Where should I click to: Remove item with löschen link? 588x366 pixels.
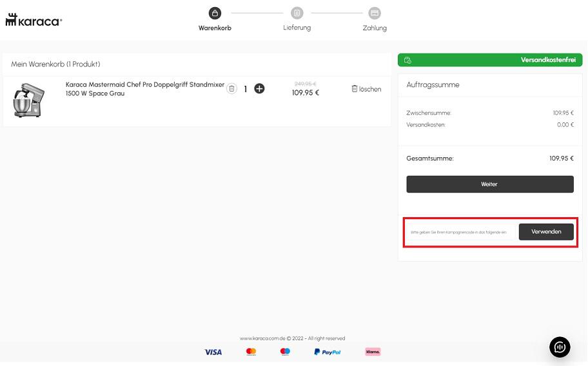click(366, 89)
